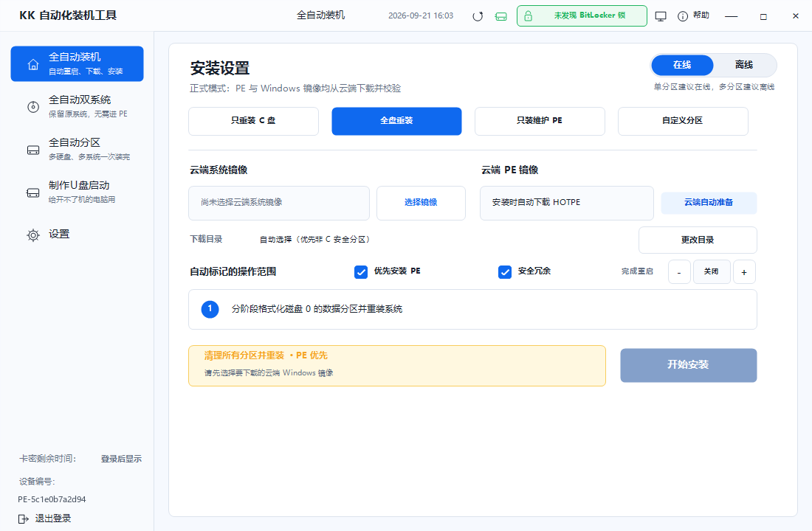Click the gear icon beside 设置
This screenshot has width=812, height=531.
point(33,235)
